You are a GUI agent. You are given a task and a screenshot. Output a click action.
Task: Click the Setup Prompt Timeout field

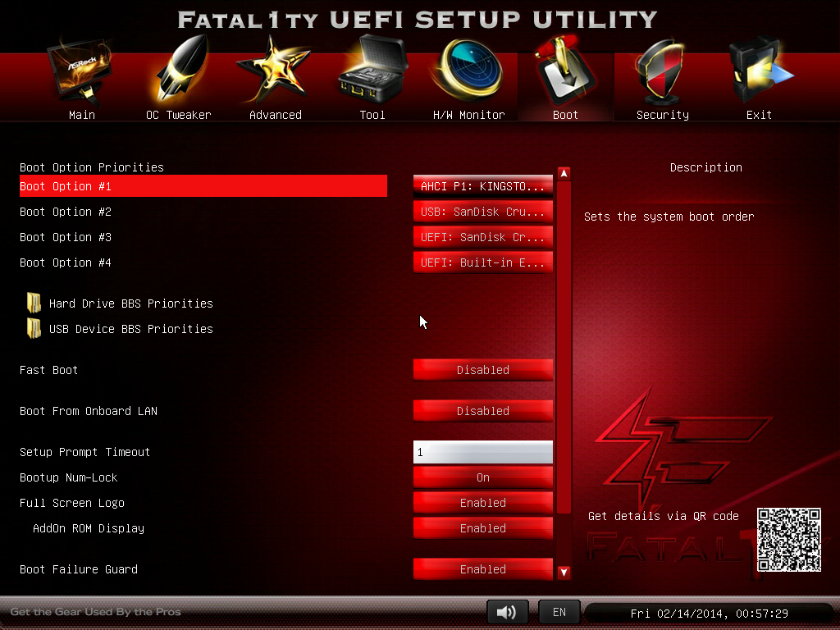[482, 452]
